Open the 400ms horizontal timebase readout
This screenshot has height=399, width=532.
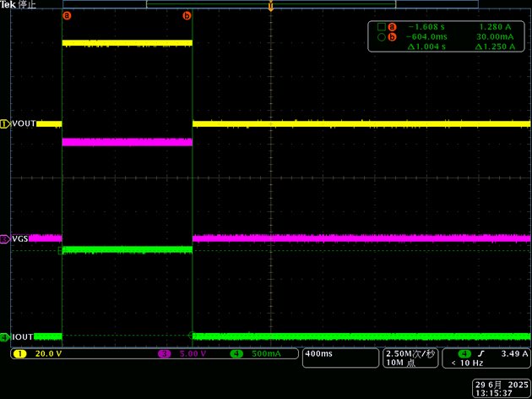pos(340,358)
